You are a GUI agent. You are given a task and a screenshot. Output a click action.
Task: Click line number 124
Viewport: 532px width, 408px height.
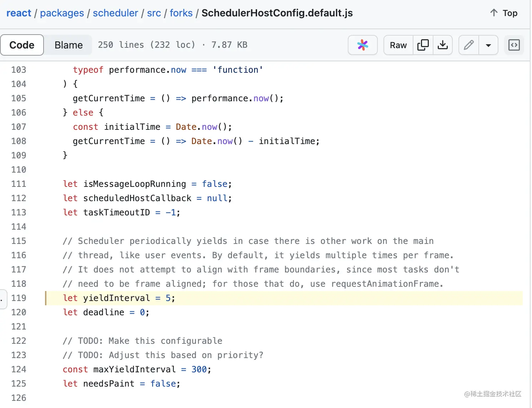pyautogui.click(x=19, y=369)
